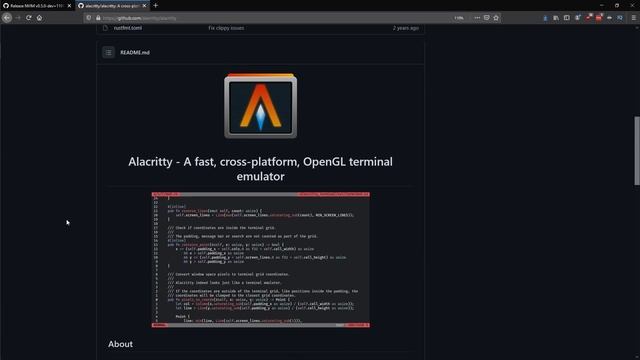Open the browser home page
This screenshot has height=360, width=640.
(x=39, y=18)
